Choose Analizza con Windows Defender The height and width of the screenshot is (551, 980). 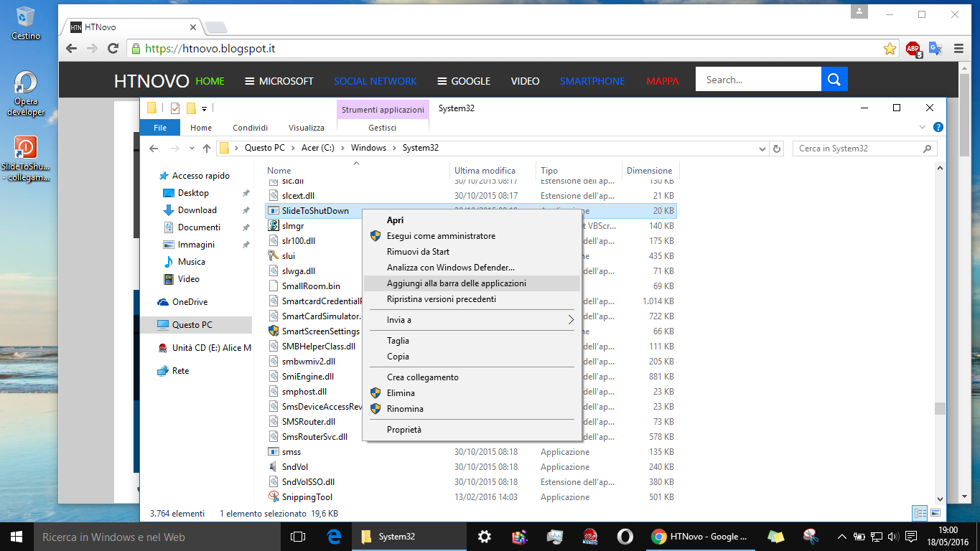click(472, 268)
